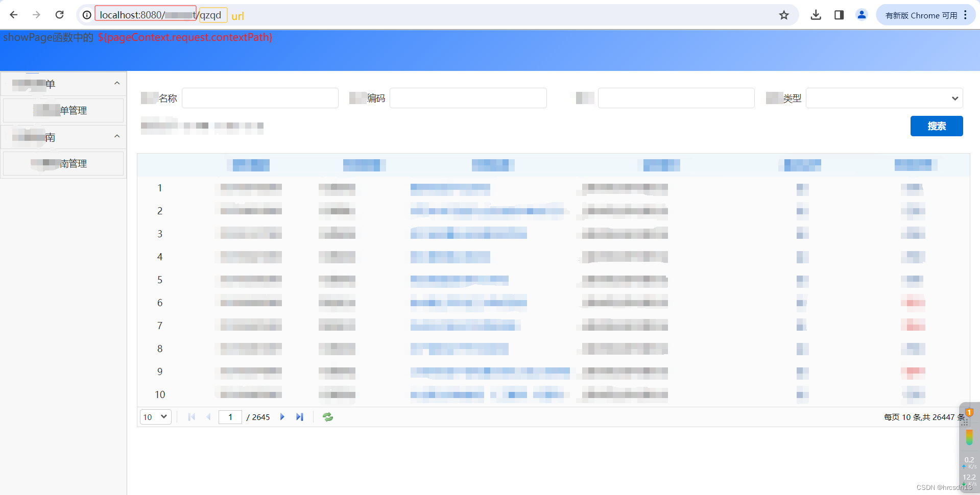Collapse the first sidebar menu section

116,84
